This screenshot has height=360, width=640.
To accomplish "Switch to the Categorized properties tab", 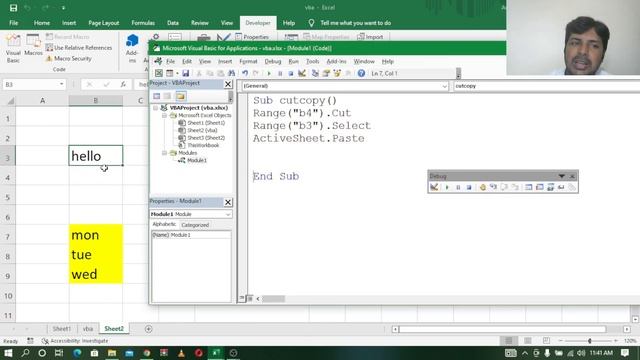I will coord(195,225).
